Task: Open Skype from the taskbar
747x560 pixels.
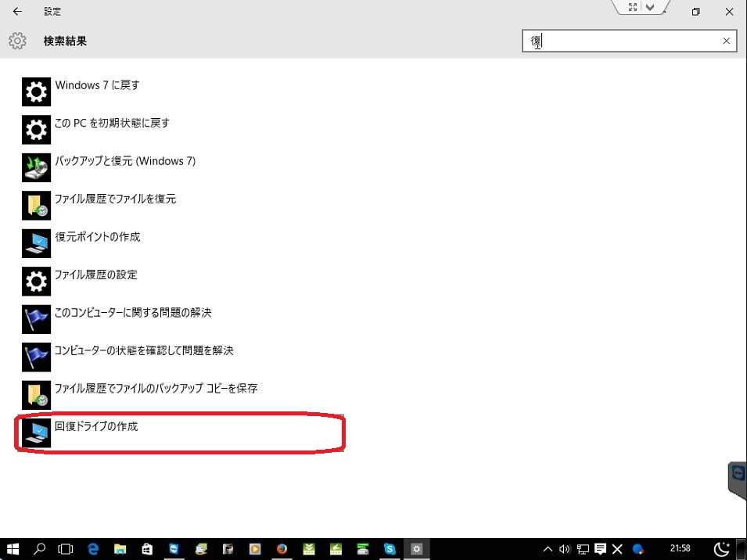Action: click(x=389, y=549)
